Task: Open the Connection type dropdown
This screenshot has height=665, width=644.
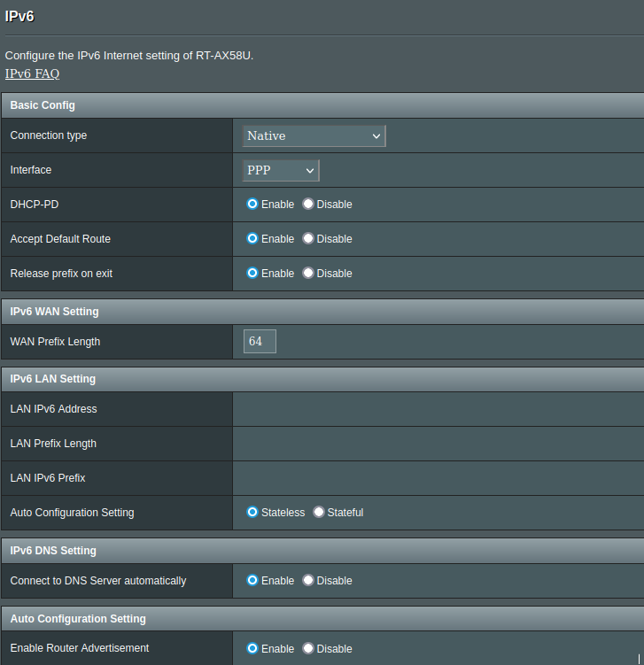Action: tap(314, 135)
